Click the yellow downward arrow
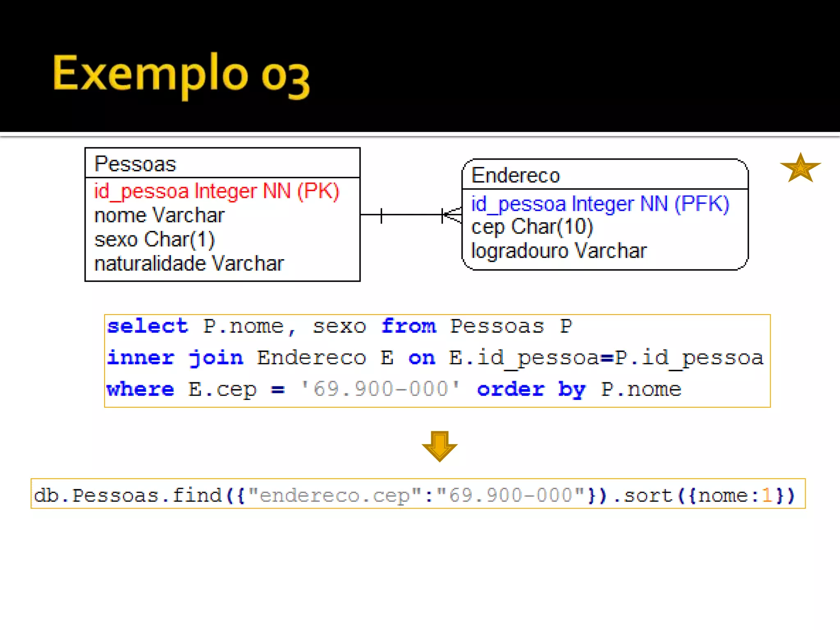Viewport: 840px width, 630px height. [x=439, y=446]
